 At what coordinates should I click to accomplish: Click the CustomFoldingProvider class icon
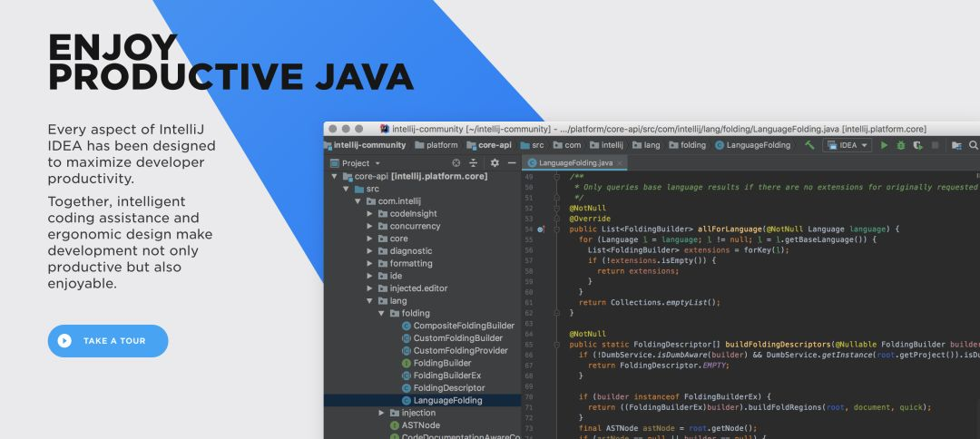coord(407,351)
